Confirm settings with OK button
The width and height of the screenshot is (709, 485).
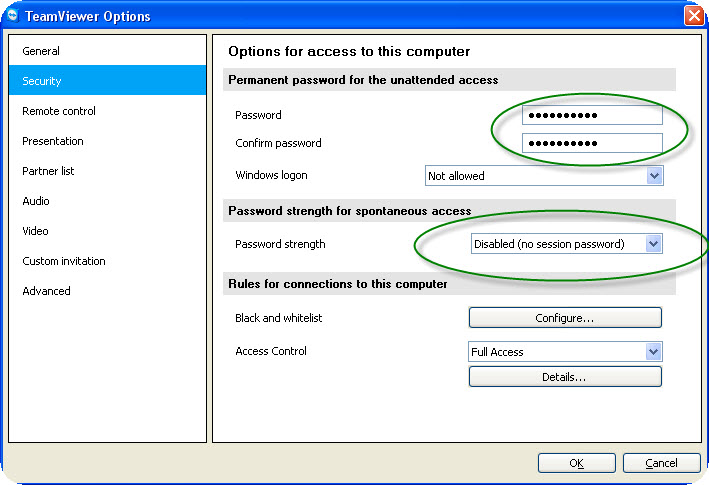tap(576, 463)
